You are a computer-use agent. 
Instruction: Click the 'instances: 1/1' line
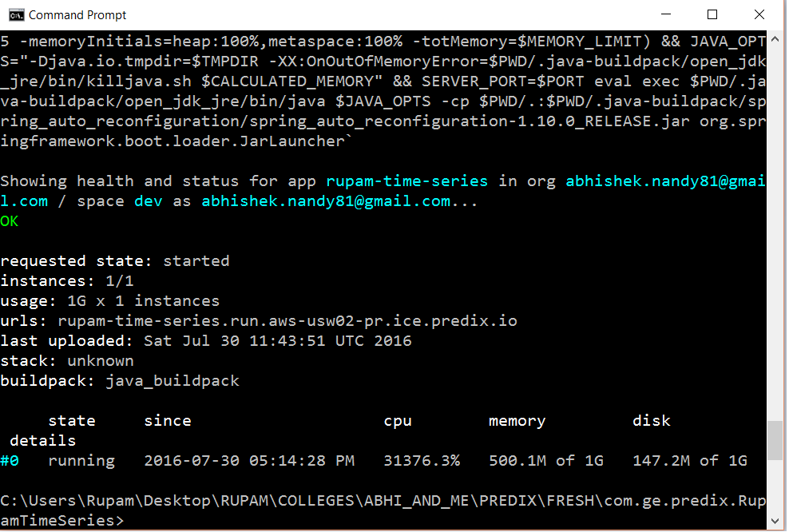[67, 281]
